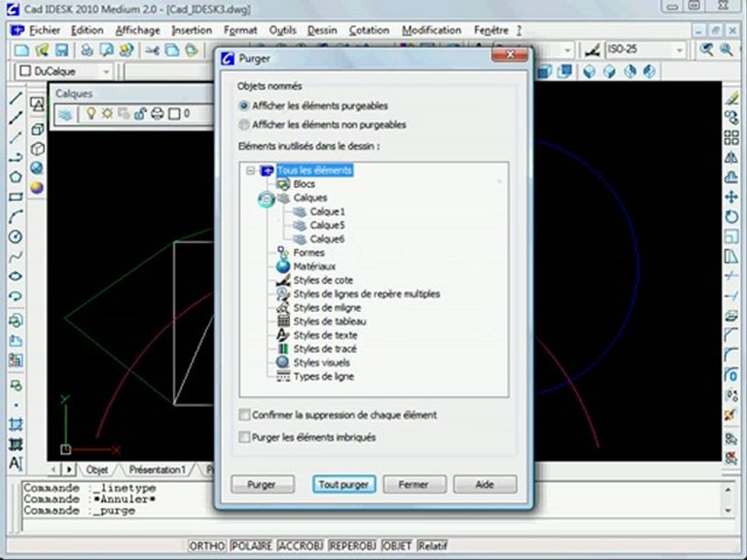This screenshot has width=747, height=560.
Task: Open the dropdown left of dimension style icon
Action: (567, 50)
